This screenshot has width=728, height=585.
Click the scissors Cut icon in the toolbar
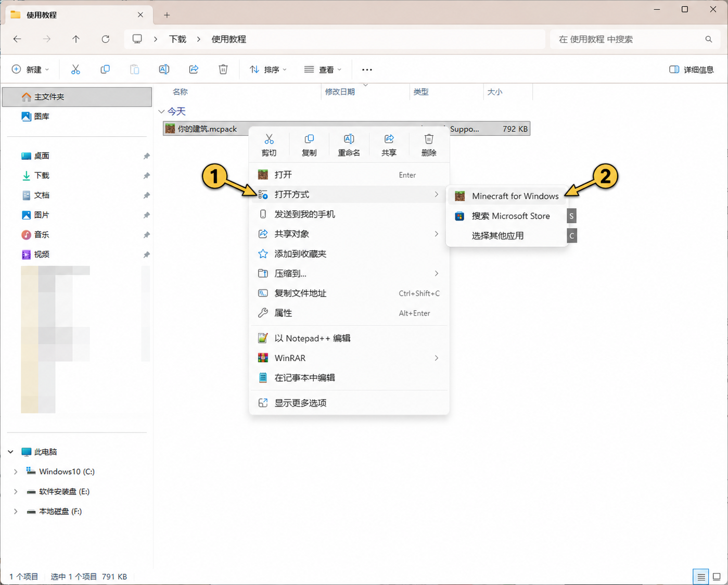(75, 69)
